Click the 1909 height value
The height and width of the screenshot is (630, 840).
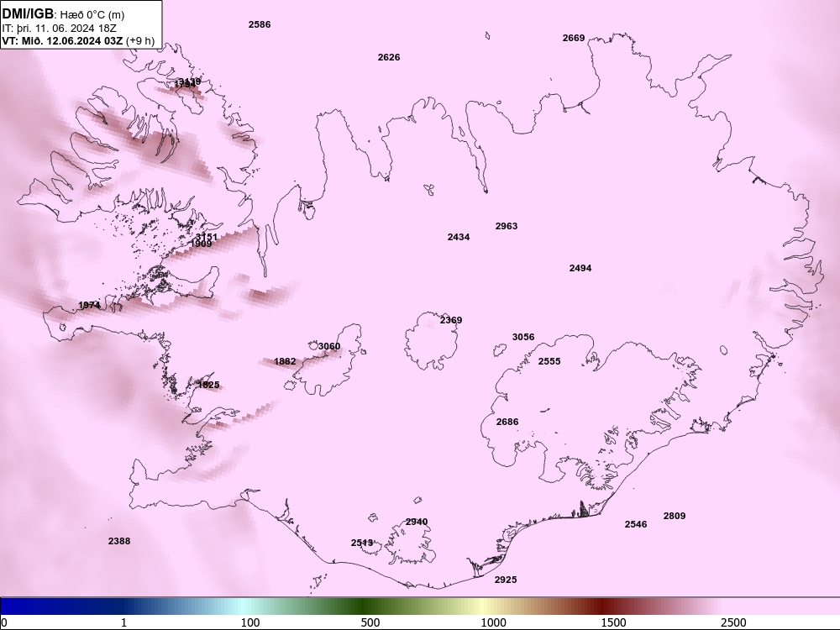click(x=201, y=244)
